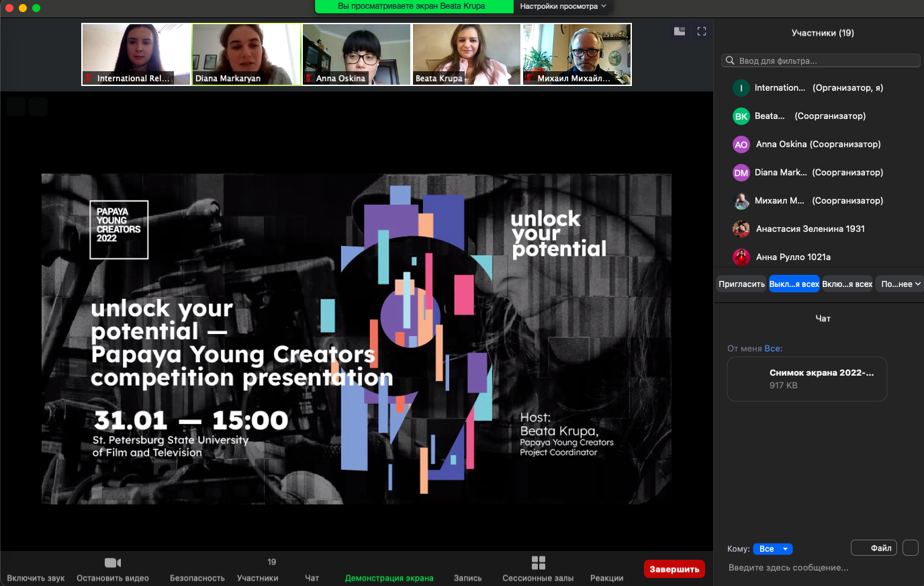This screenshot has width=924, height=586.
Task: Mute everyone with the Выкл...я всех button
Action: [794, 284]
